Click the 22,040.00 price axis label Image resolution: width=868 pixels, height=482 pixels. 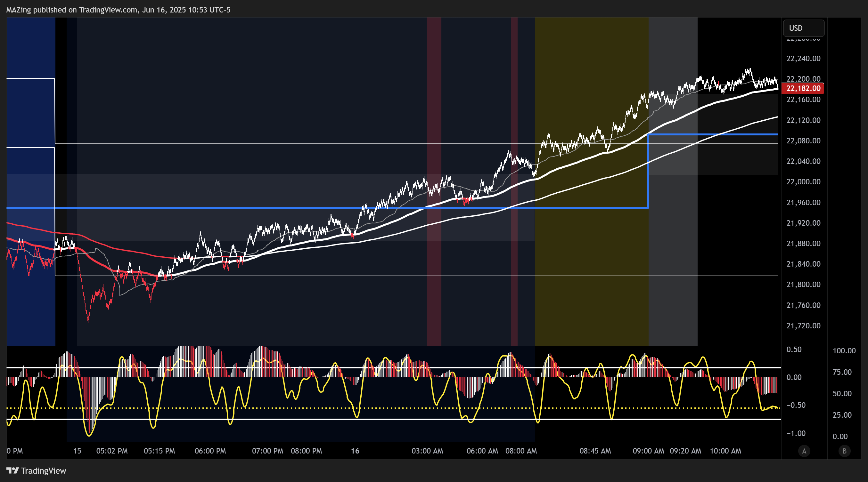(803, 161)
